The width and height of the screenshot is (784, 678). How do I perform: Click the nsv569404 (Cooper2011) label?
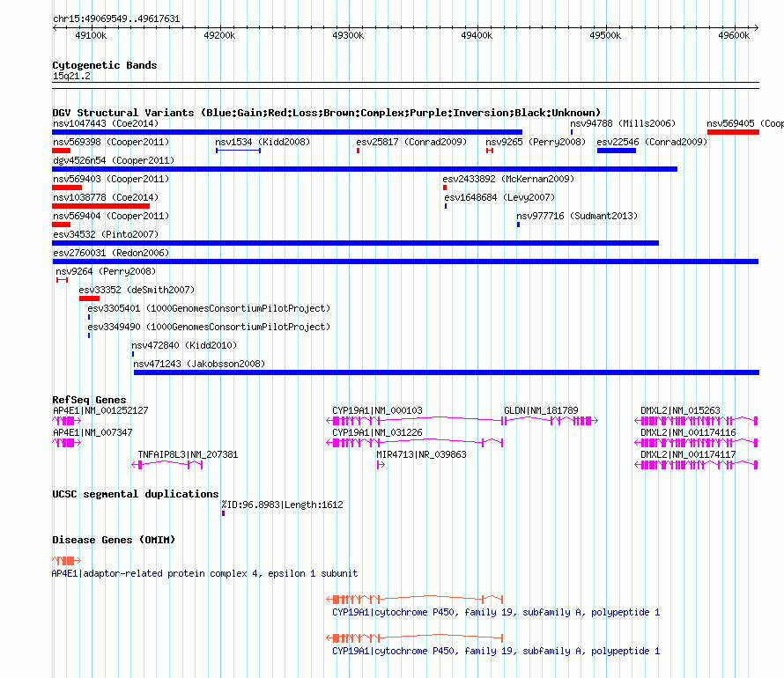point(111,216)
